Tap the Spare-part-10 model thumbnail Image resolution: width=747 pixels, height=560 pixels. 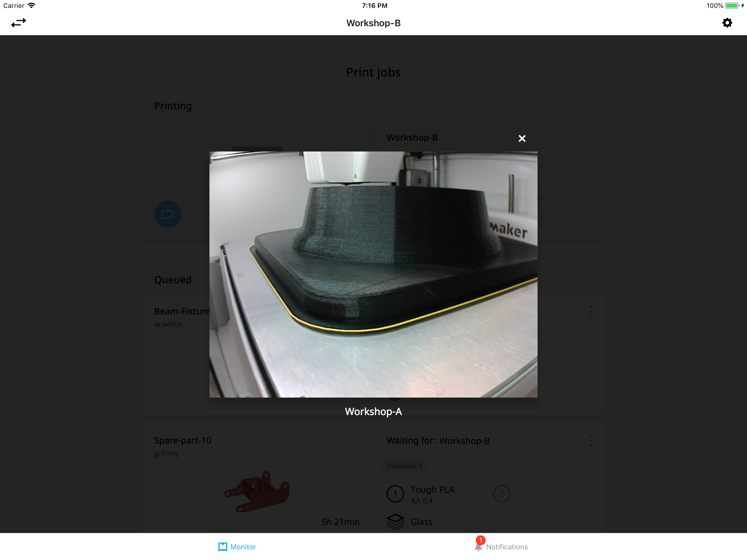(x=257, y=491)
